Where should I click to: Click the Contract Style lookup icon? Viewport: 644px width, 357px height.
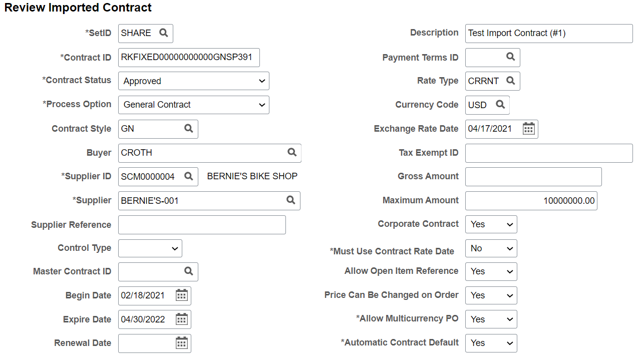click(x=189, y=129)
